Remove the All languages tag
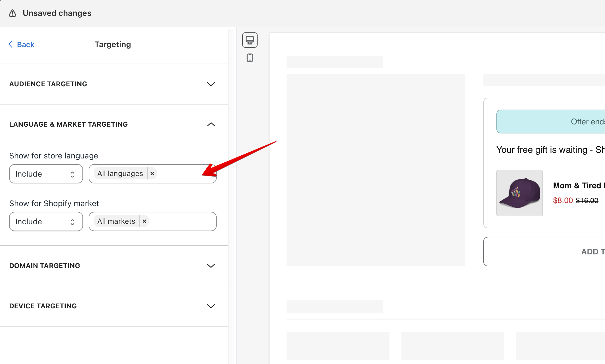 click(152, 173)
